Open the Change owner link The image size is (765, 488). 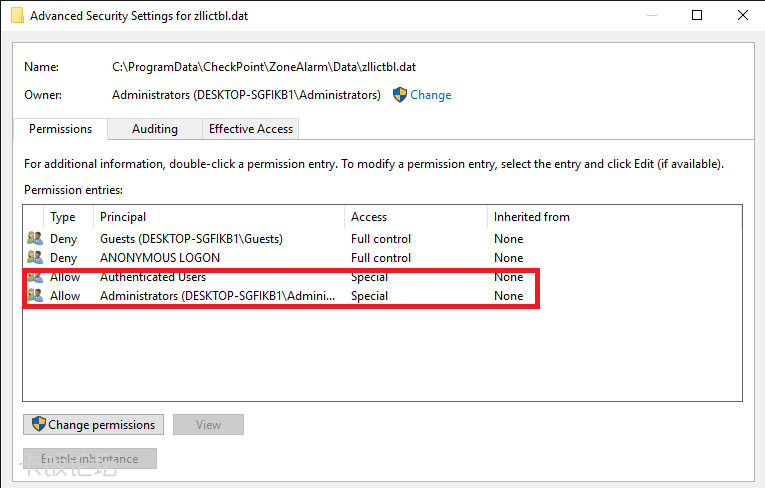tap(430, 95)
